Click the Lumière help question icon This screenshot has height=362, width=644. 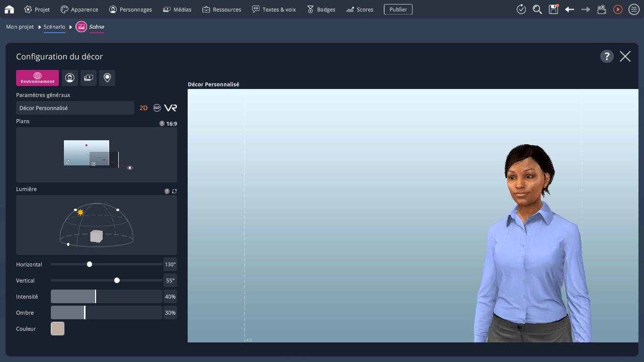coord(167,191)
